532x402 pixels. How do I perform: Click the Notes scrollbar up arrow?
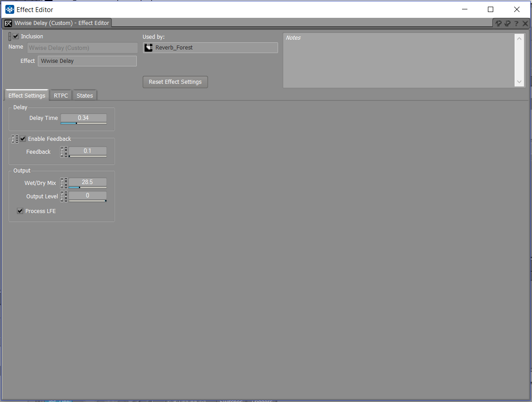(x=519, y=39)
